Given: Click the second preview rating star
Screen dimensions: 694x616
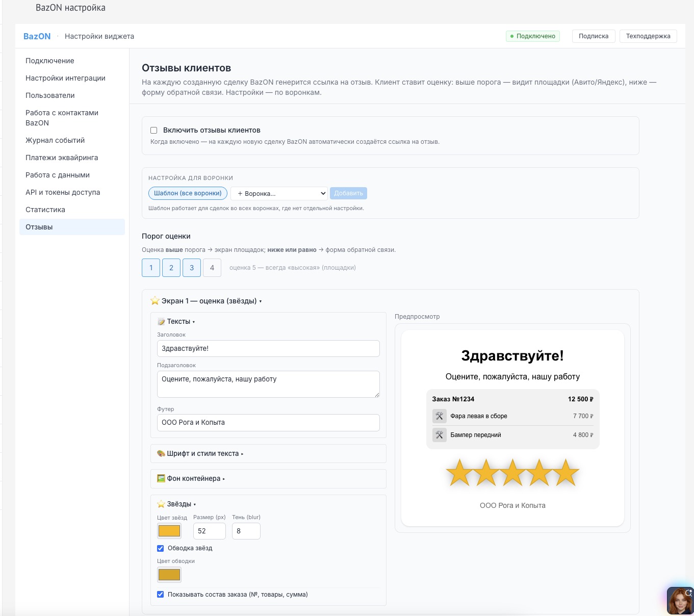Looking at the screenshot, I should (x=486, y=473).
